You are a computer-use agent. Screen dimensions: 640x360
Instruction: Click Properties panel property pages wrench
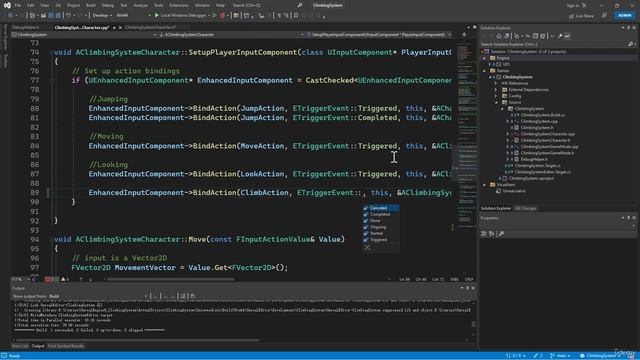tap(501, 233)
